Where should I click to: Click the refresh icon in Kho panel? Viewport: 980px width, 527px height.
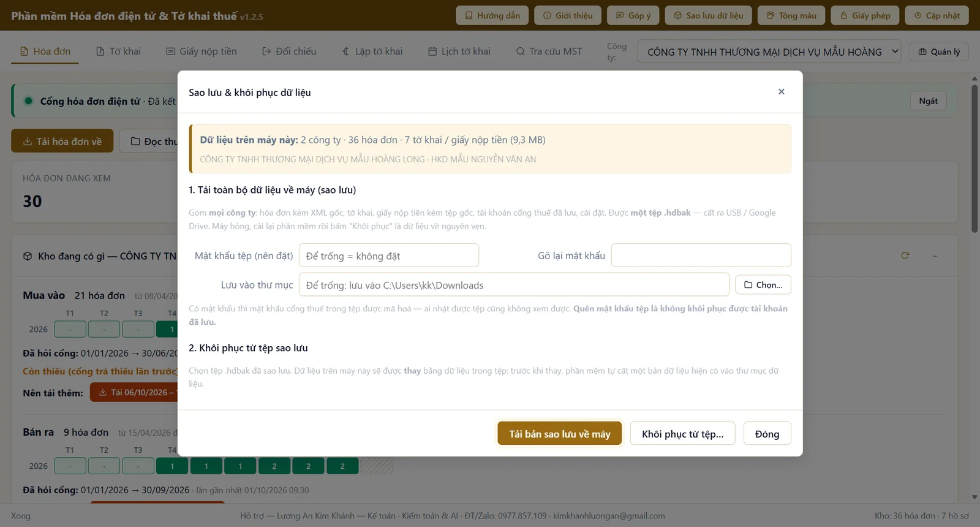pos(905,256)
